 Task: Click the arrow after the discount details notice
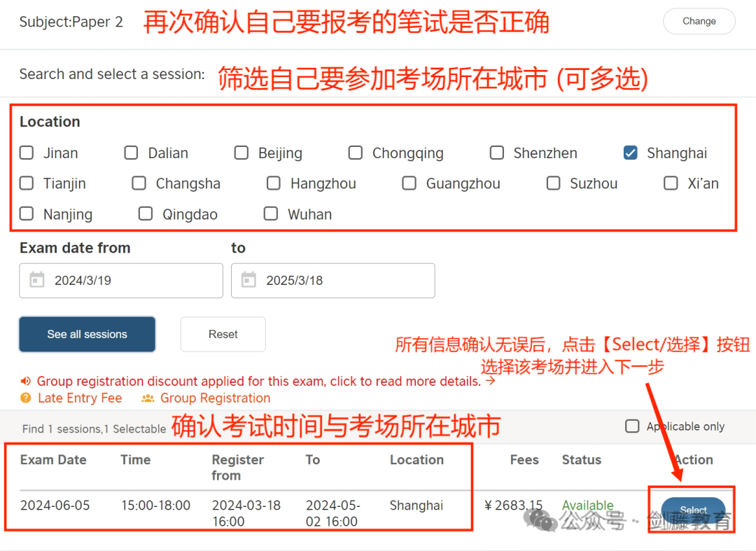point(490,381)
